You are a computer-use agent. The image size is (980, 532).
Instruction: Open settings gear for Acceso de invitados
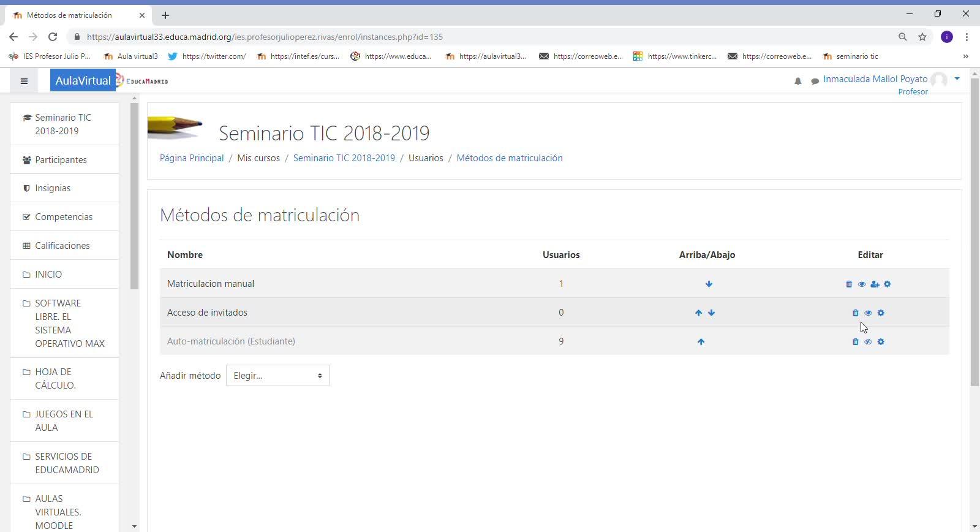point(881,313)
